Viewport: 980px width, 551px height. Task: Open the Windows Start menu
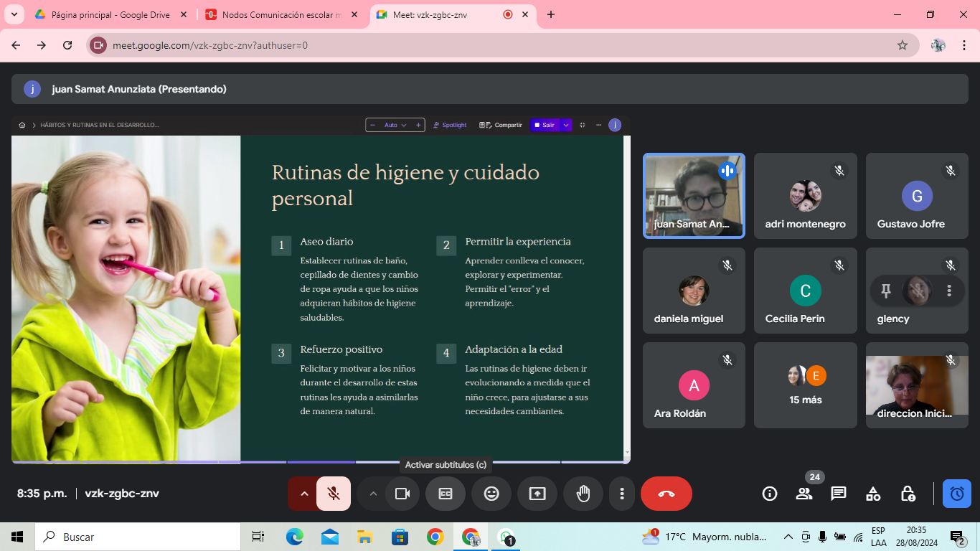[17, 537]
